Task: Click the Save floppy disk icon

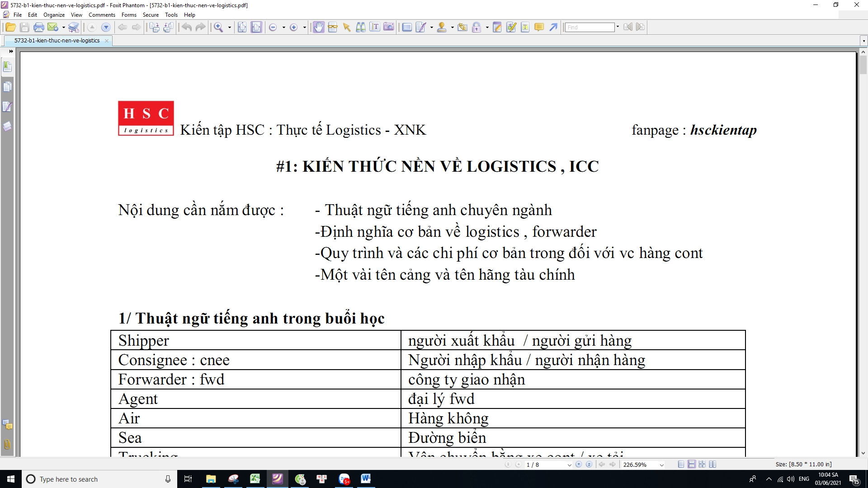Action: 25,28
